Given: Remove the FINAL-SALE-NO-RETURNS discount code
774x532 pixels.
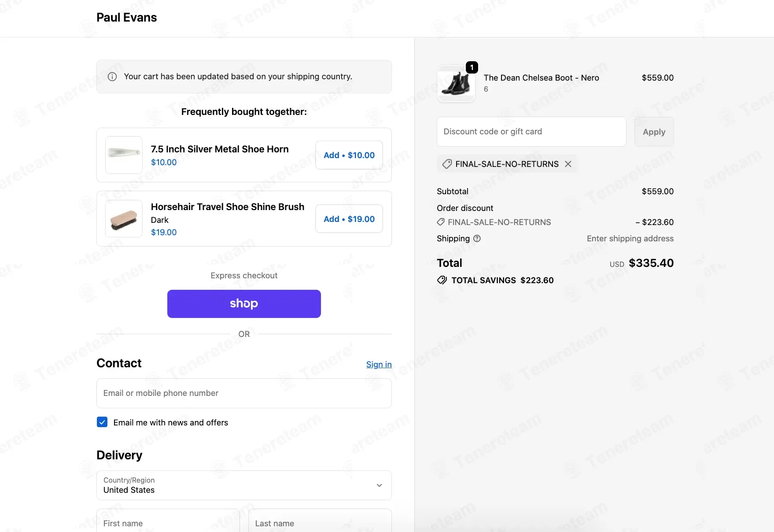Looking at the screenshot, I should [x=568, y=164].
